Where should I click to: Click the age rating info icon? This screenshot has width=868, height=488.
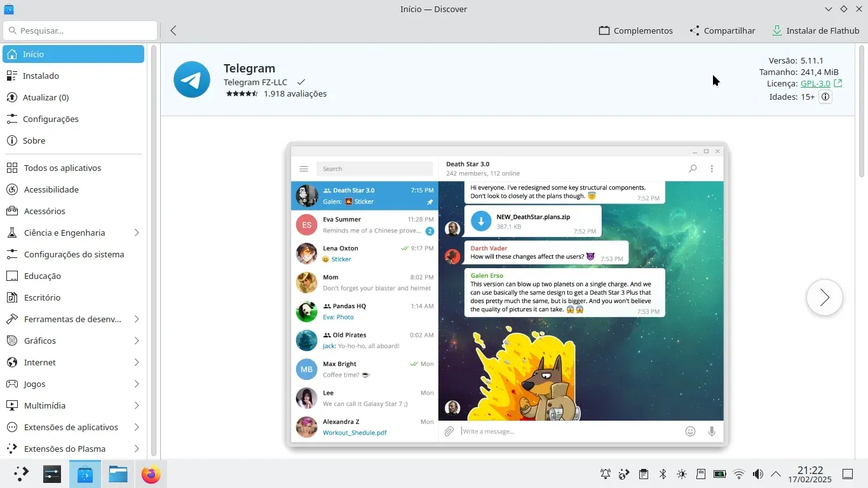[x=825, y=97]
